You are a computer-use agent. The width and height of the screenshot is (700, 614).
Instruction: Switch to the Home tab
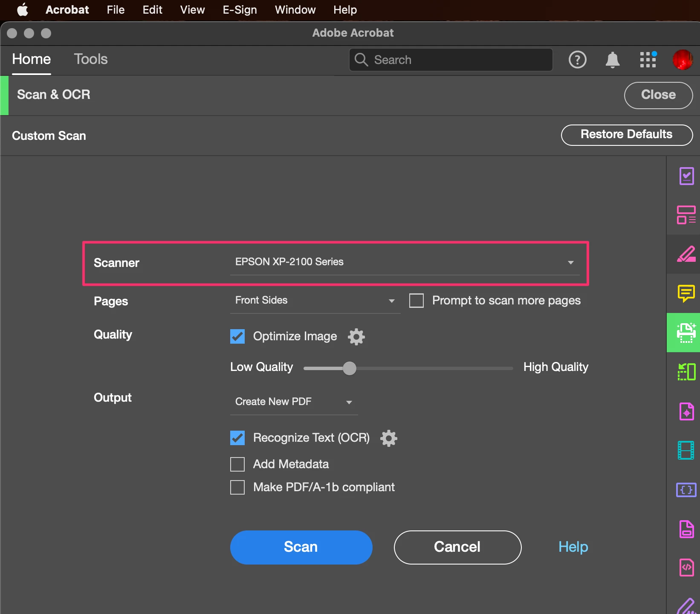32,59
